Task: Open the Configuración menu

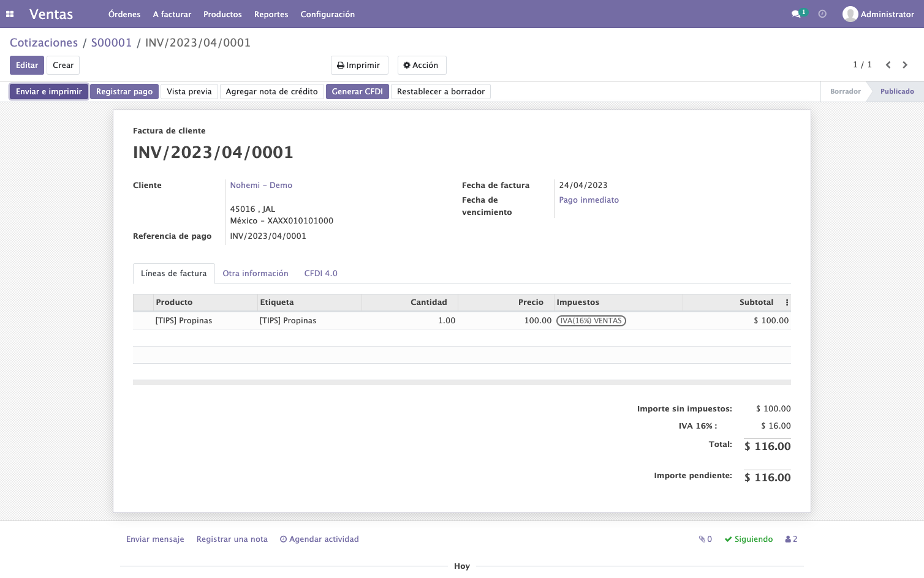Action: [327, 14]
